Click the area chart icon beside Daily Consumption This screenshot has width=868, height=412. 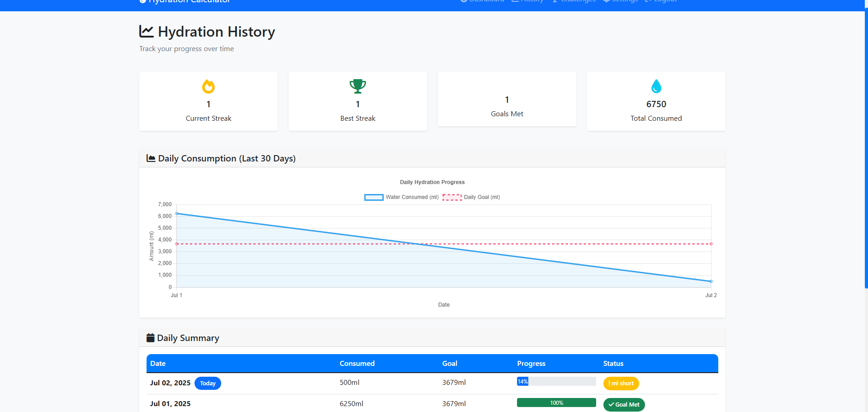[x=151, y=158]
